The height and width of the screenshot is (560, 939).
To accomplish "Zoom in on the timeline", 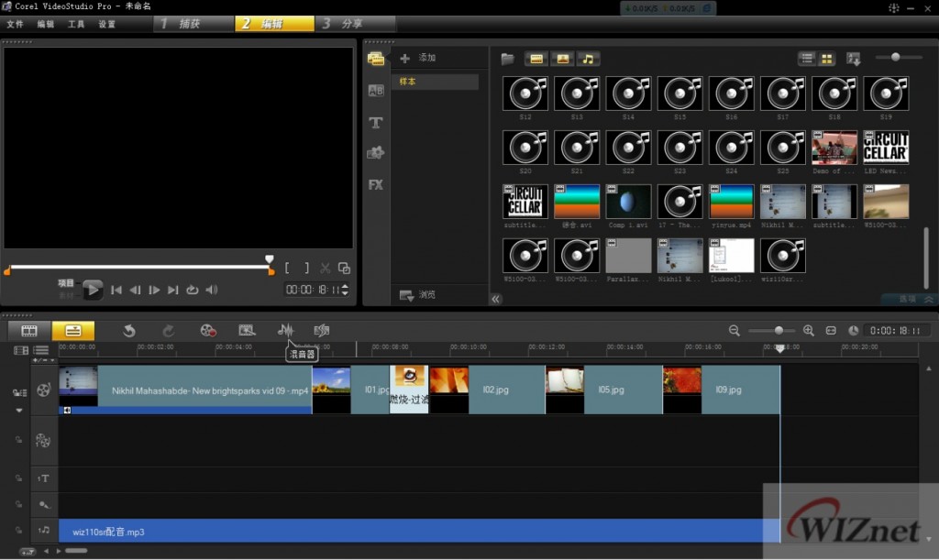I will coord(808,330).
